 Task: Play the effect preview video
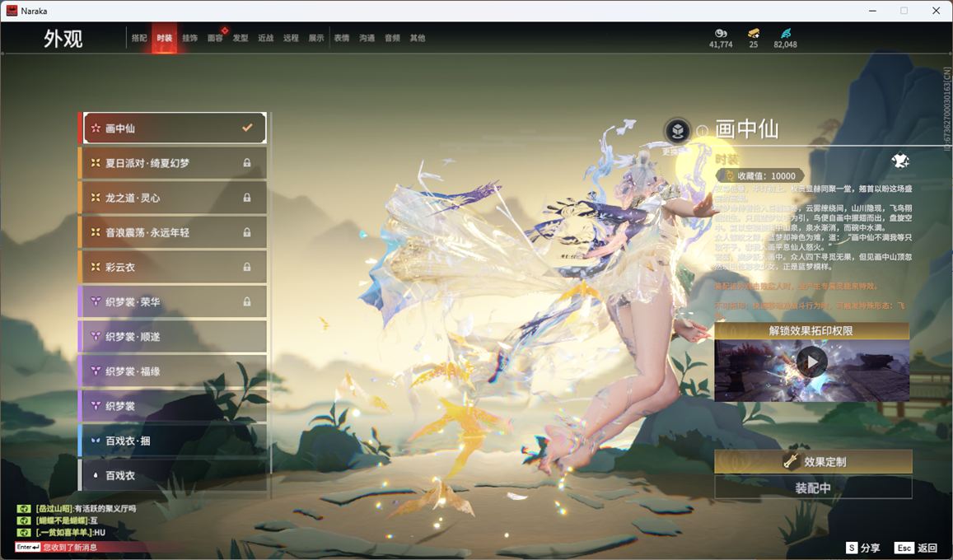point(811,362)
